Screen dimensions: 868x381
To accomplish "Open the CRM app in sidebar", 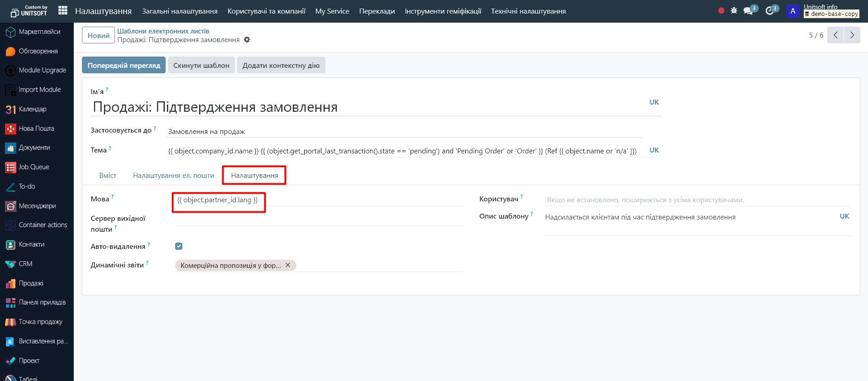I will 25,264.
